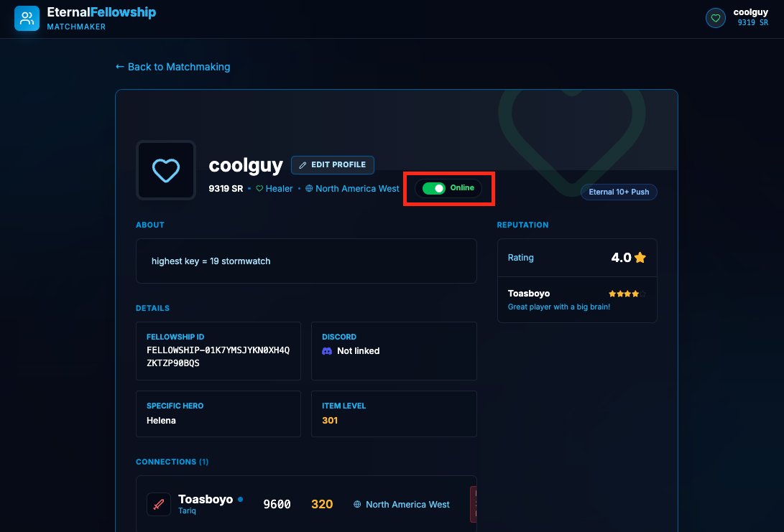
Task: Click Toasboyo reviewer name in Reputation
Action: [x=528, y=294]
